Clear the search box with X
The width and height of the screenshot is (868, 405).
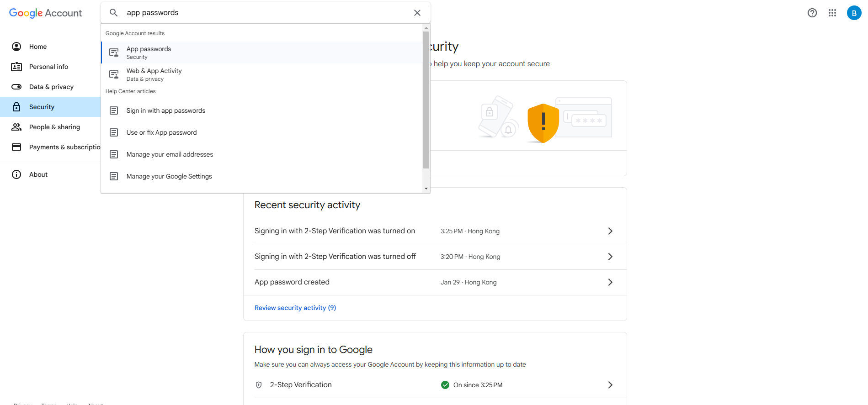pos(417,13)
